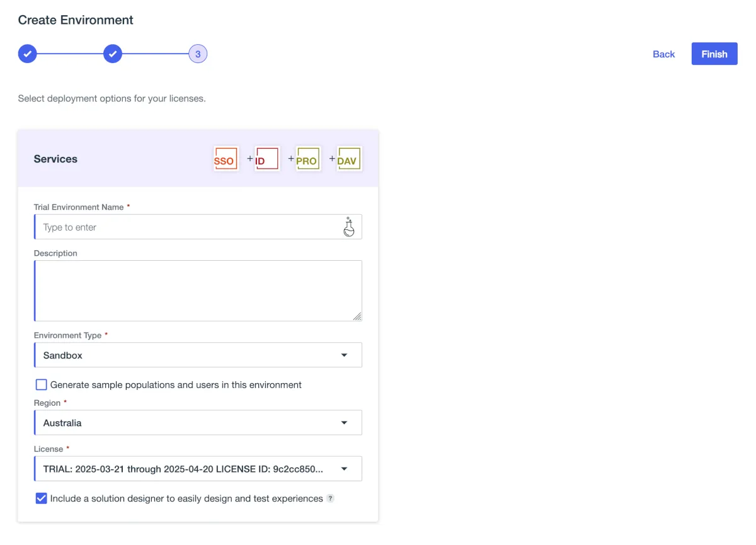Viewport: 756px width, 545px height.
Task: Grab the Description textarea resize handle
Action: [x=357, y=316]
